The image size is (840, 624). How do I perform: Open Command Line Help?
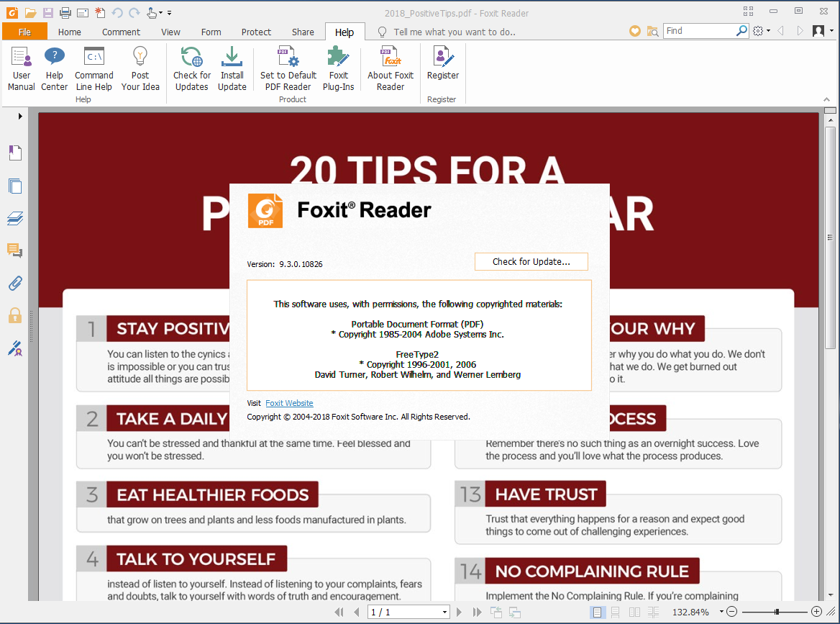(x=94, y=69)
